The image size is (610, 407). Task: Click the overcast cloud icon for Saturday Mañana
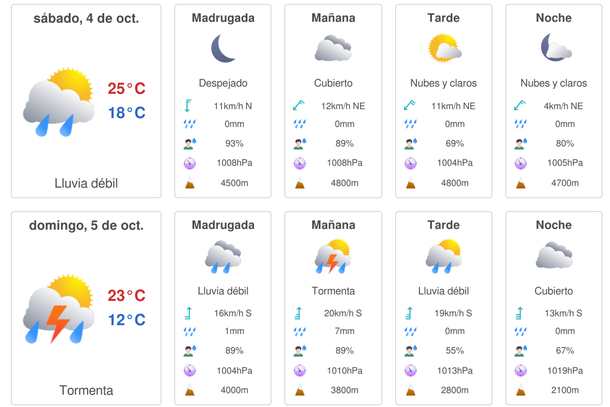point(333,49)
